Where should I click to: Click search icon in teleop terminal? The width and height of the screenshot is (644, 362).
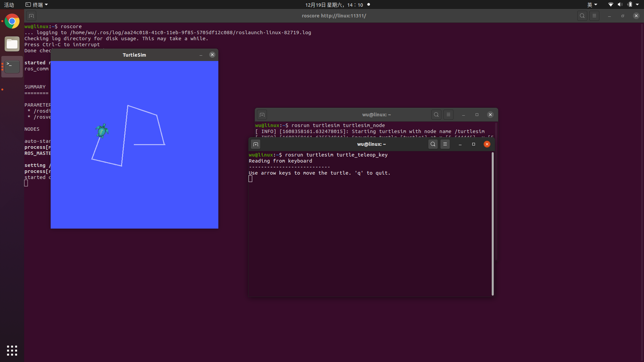(433, 144)
